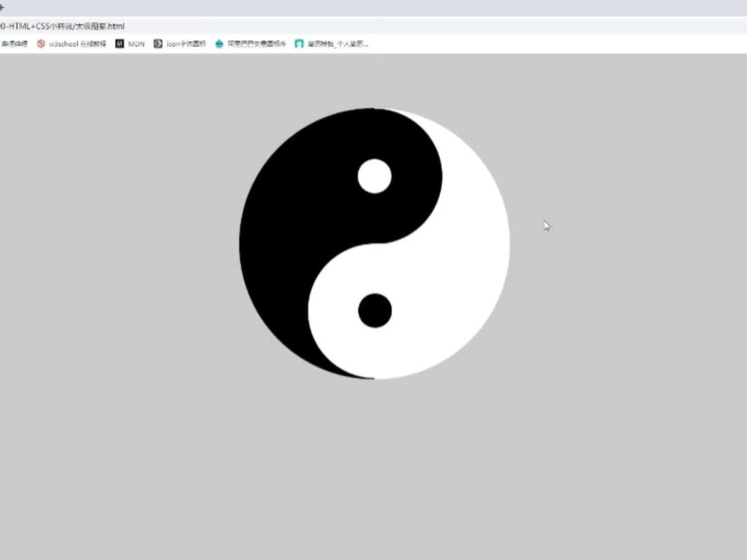Open the first bookmark on the bar
Image resolution: width=747 pixels, height=560 pixels.
pos(14,44)
